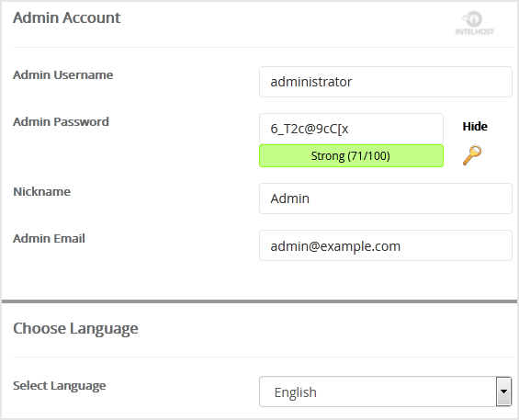Click the Nickname label
The image size is (519, 420).
(x=41, y=191)
